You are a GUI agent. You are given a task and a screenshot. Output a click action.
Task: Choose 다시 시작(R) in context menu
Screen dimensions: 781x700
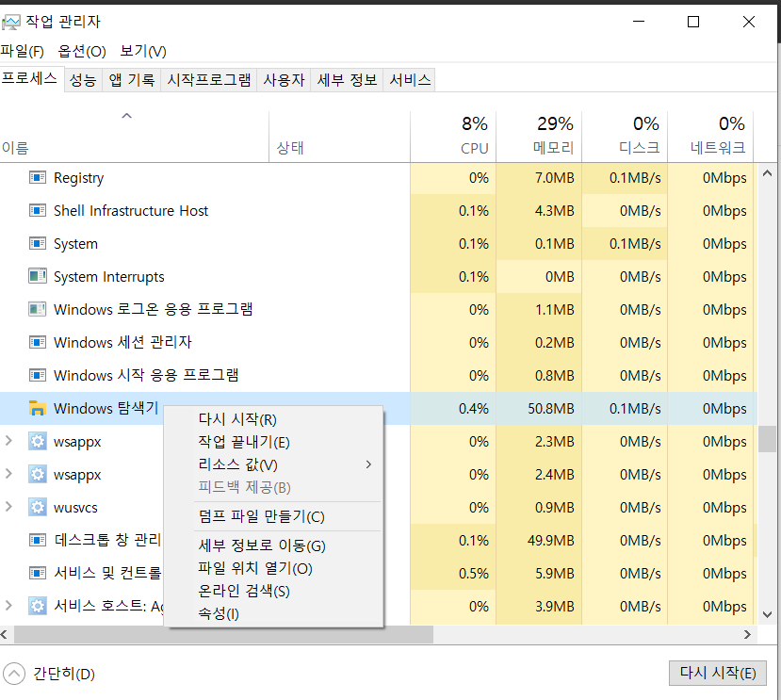273,419
